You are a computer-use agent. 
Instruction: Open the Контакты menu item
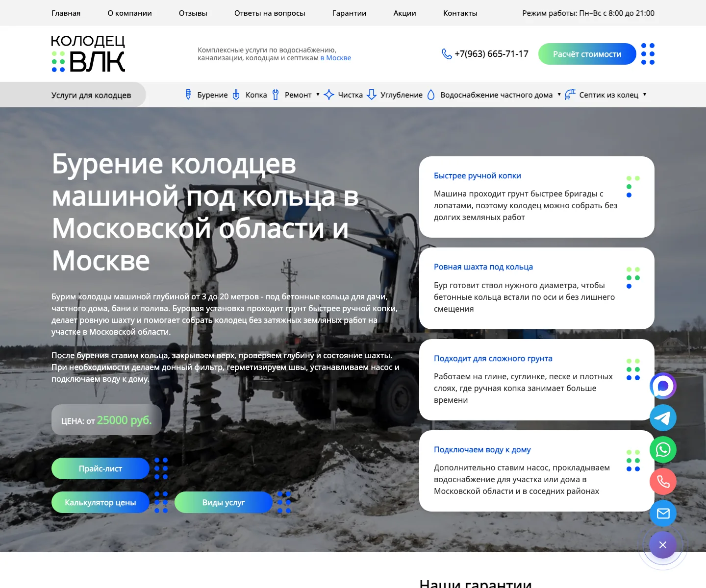coord(460,13)
